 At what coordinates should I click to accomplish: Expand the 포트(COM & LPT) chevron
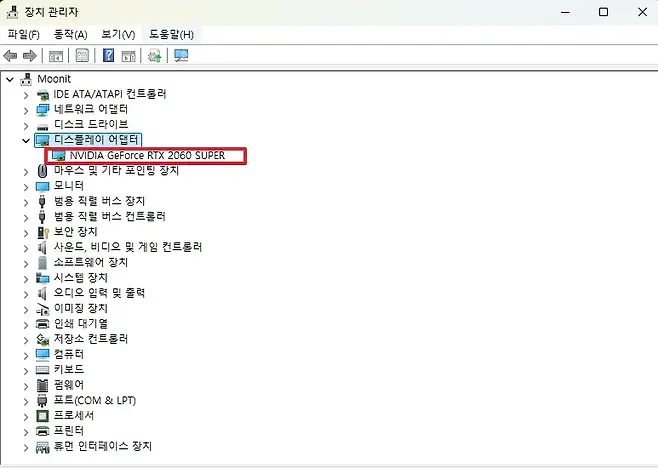click(x=26, y=402)
